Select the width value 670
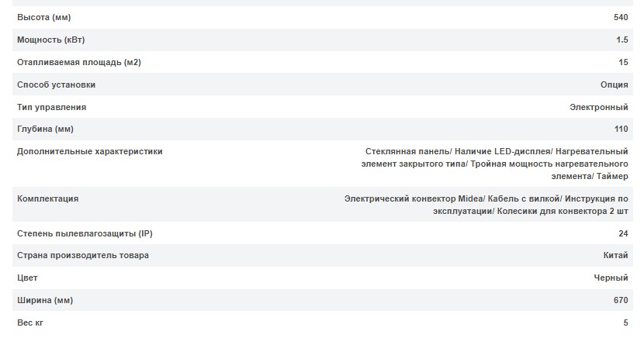This screenshot has width=644, height=338. coord(621,300)
